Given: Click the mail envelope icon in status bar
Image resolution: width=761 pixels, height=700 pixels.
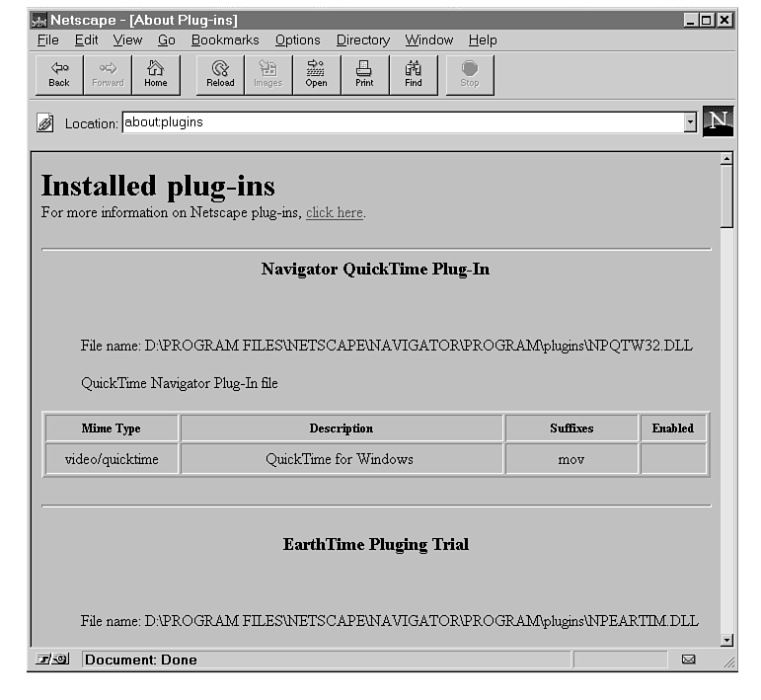Looking at the screenshot, I should tap(688, 659).
